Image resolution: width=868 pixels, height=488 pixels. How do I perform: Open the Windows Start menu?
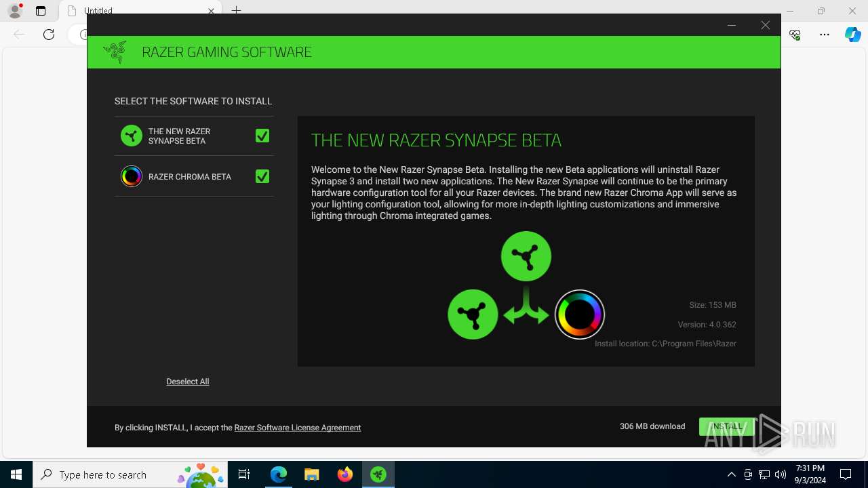click(x=16, y=474)
